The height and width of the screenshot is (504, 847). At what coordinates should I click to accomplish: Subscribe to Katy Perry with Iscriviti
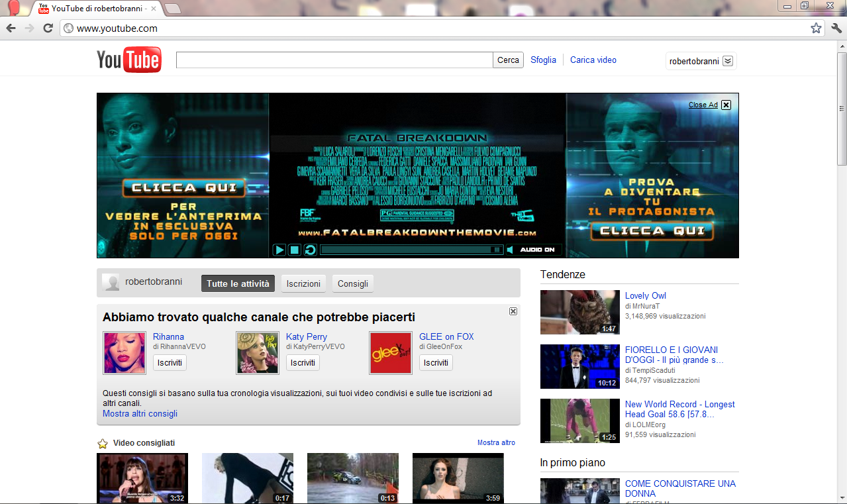tap(303, 362)
